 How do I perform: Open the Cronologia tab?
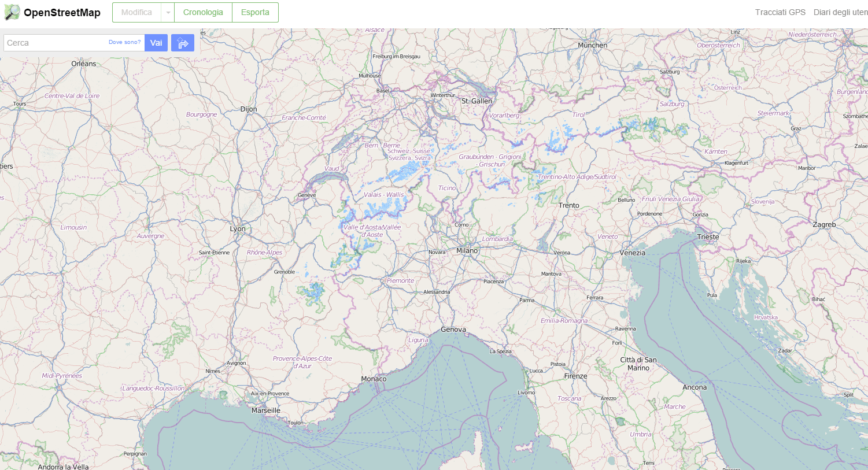[203, 13]
